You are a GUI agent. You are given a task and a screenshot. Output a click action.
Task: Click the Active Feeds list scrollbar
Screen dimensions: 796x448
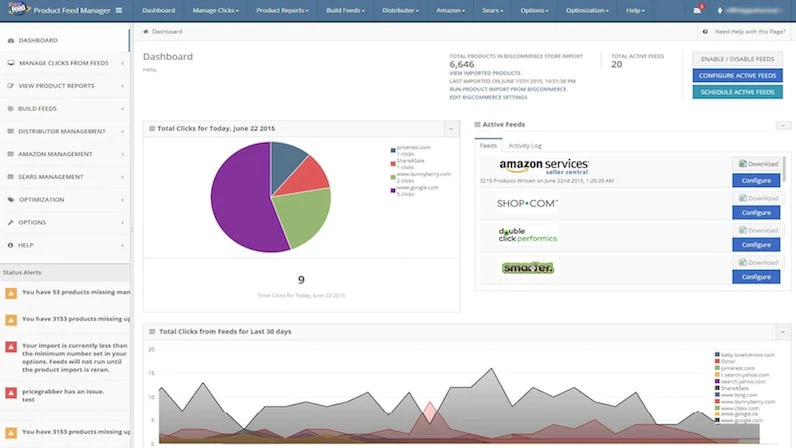click(785, 169)
